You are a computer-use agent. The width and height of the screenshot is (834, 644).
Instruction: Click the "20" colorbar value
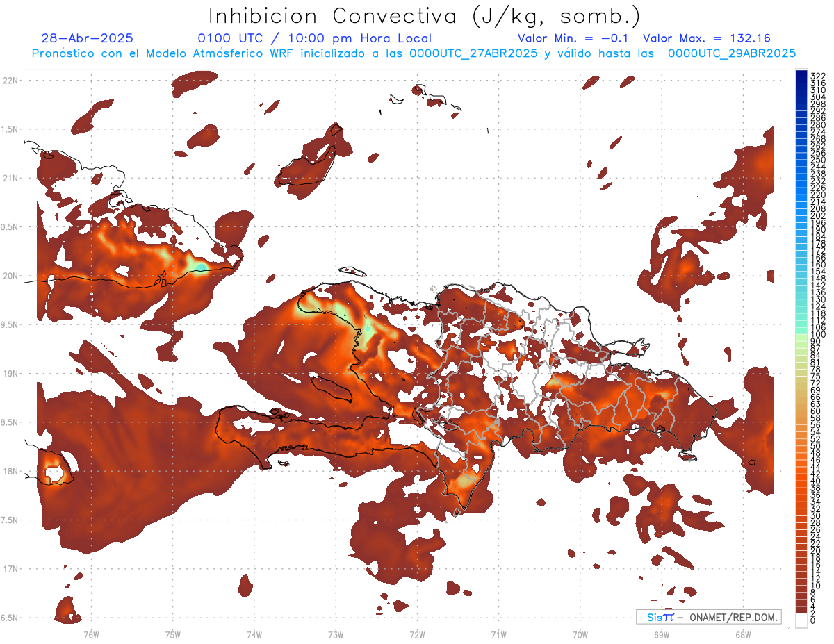pyautogui.click(x=816, y=551)
